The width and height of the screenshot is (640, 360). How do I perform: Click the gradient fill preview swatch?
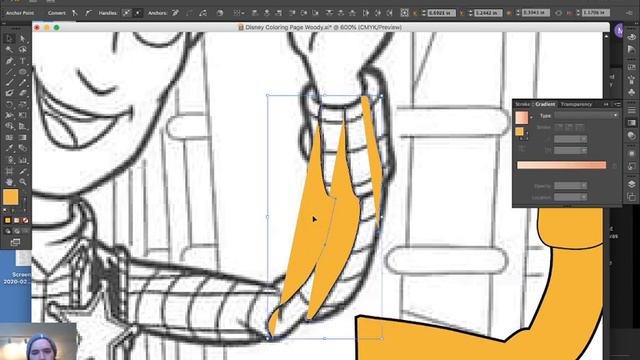[521, 118]
